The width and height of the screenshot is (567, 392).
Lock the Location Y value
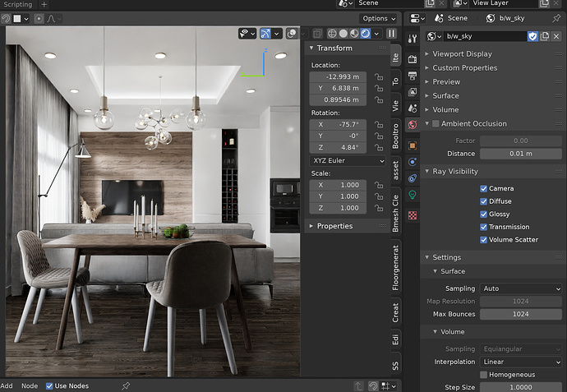pos(379,88)
